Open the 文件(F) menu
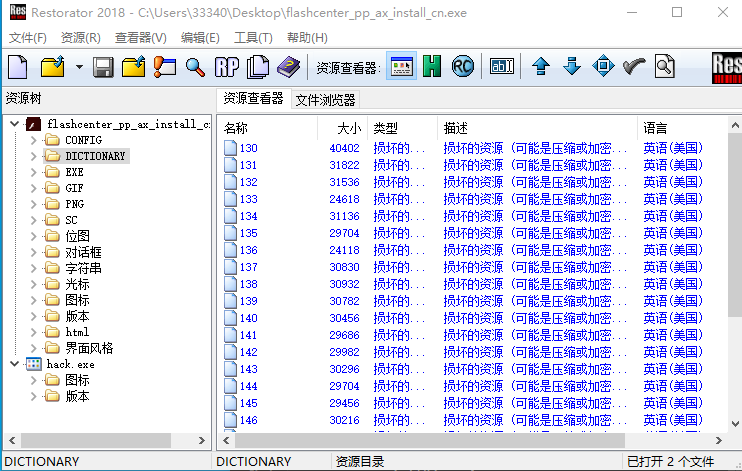742x471 pixels. point(27,37)
